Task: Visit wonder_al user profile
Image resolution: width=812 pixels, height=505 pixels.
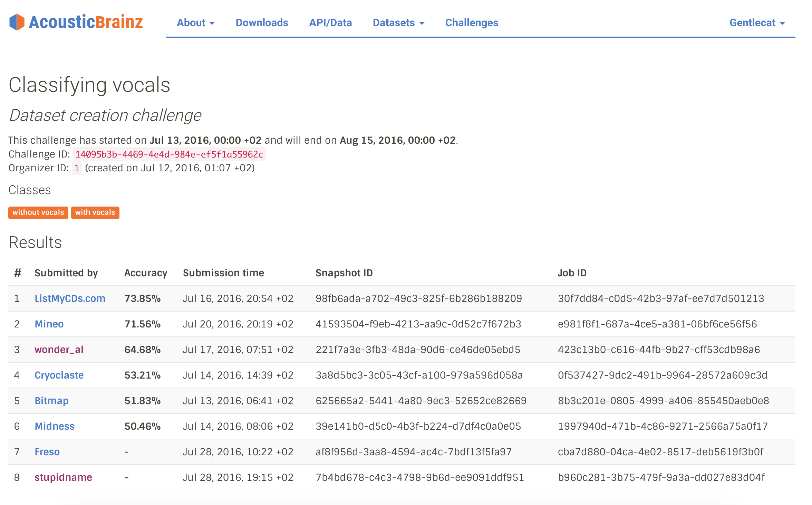Action: click(59, 350)
